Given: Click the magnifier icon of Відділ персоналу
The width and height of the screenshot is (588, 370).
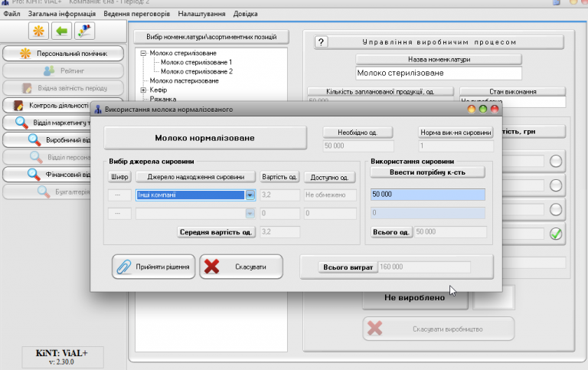Looking at the screenshot, I should (36, 157).
